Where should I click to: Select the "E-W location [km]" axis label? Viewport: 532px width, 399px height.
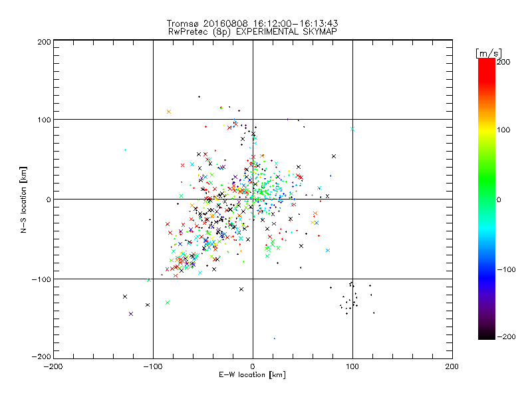(252, 374)
